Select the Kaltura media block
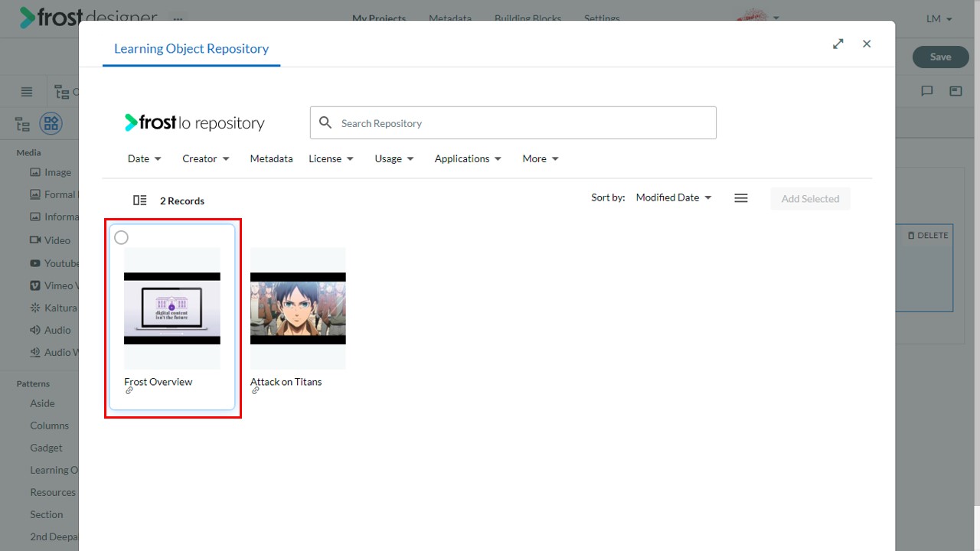 (54, 308)
